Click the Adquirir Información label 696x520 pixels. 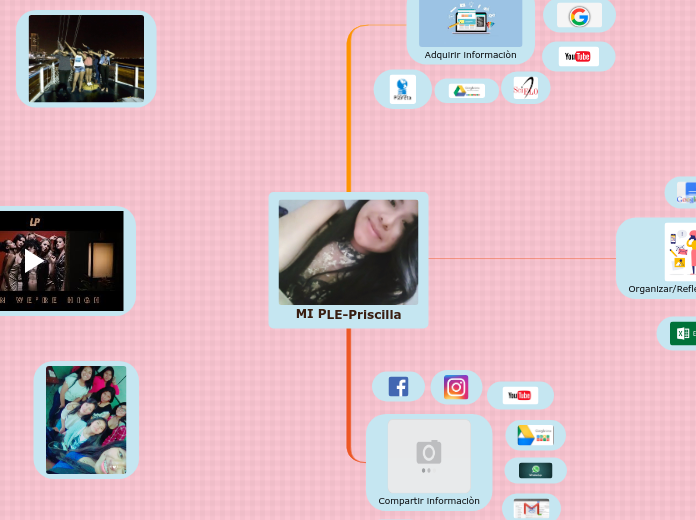471,55
